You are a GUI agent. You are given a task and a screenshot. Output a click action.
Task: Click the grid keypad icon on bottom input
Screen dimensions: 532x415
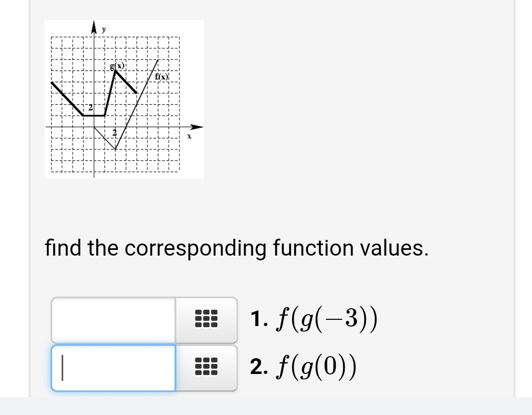point(206,367)
